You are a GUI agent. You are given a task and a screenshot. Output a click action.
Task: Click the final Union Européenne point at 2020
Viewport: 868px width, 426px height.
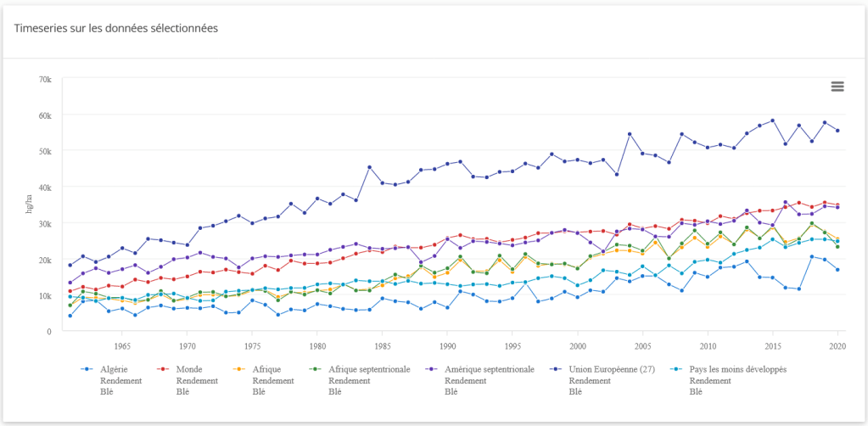tap(837, 131)
